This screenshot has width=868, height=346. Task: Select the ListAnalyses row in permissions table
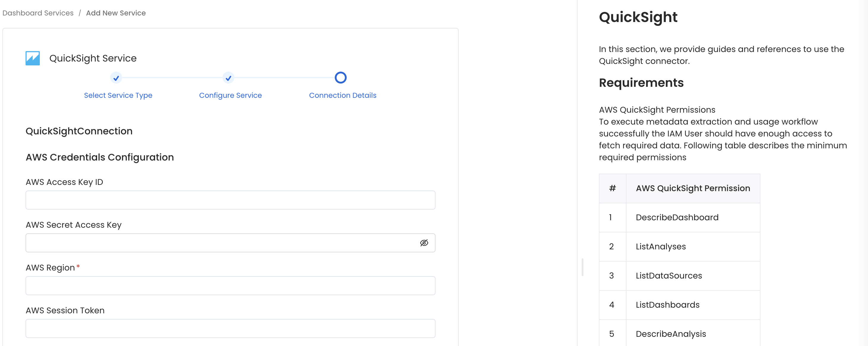click(x=661, y=246)
